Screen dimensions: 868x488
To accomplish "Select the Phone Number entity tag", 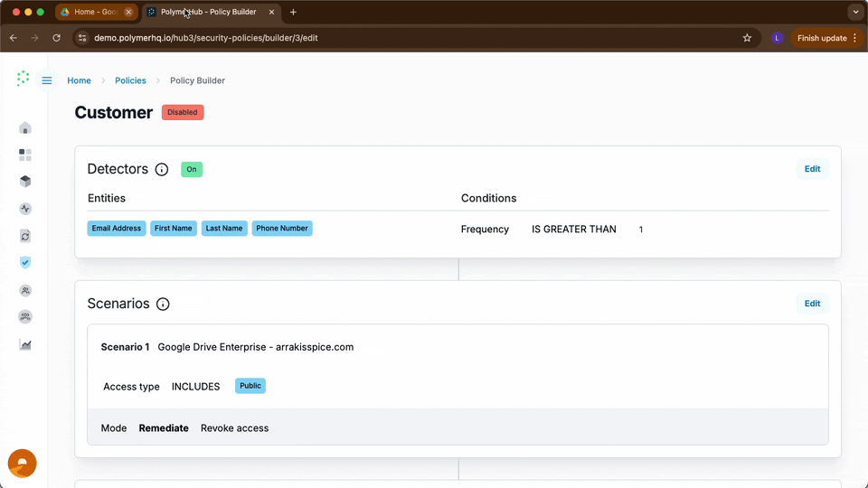I will (x=282, y=229).
